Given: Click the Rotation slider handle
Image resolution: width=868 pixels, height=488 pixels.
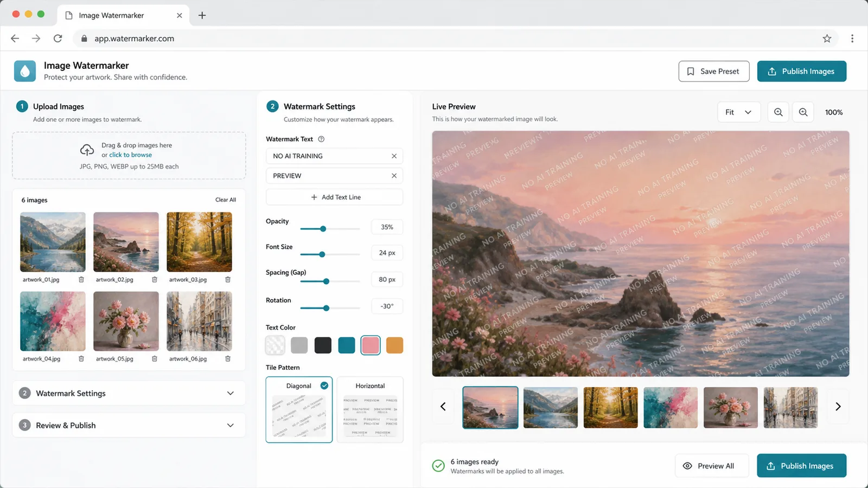Looking at the screenshot, I should pos(326,308).
